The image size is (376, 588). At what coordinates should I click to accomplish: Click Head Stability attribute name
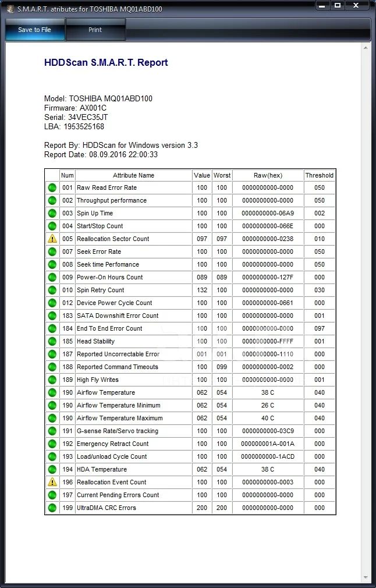pyautogui.click(x=95, y=341)
